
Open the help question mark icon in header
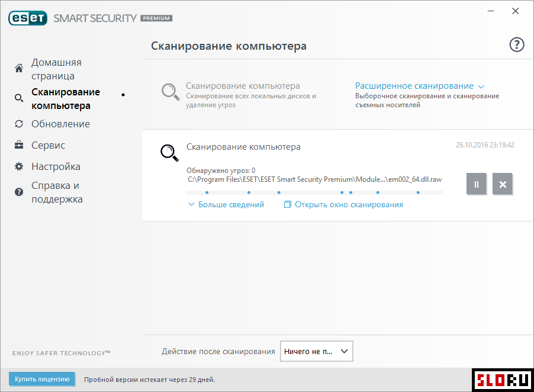(517, 44)
